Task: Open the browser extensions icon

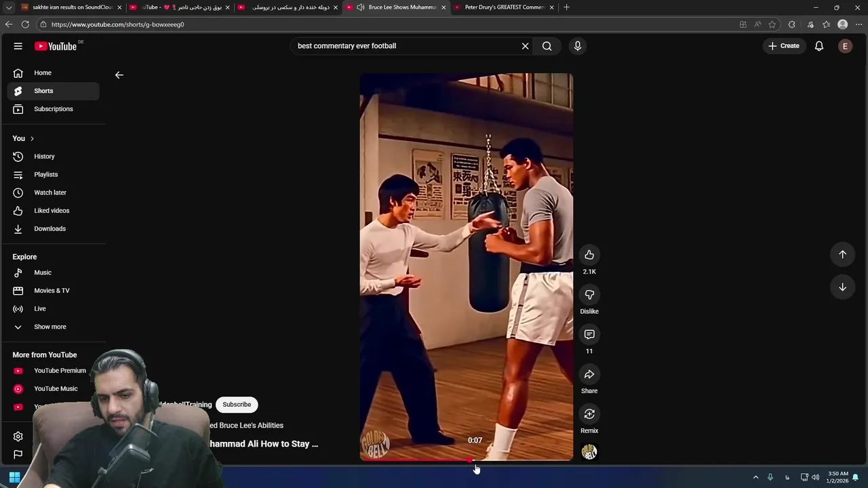Action: [791, 24]
